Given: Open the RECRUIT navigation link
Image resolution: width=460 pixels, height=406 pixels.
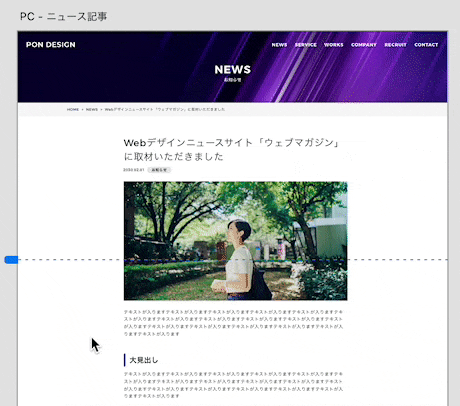Looking at the screenshot, I should 395,45.
